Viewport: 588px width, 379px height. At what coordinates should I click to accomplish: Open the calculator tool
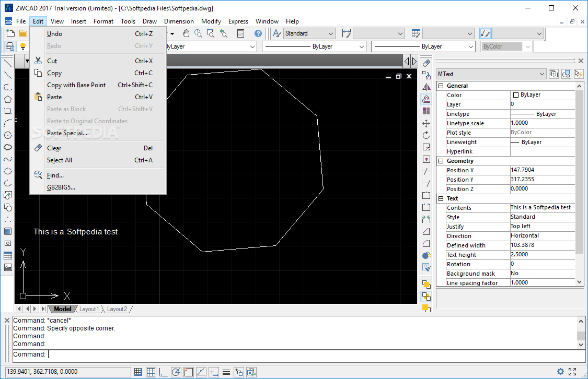[x=241, y=33]
